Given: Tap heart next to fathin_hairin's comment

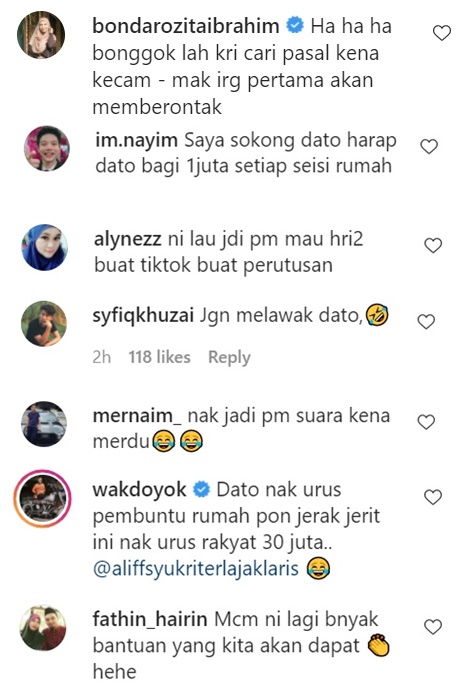Looking at the screenshot, I should pyautogui.click(x=433, y=627).
